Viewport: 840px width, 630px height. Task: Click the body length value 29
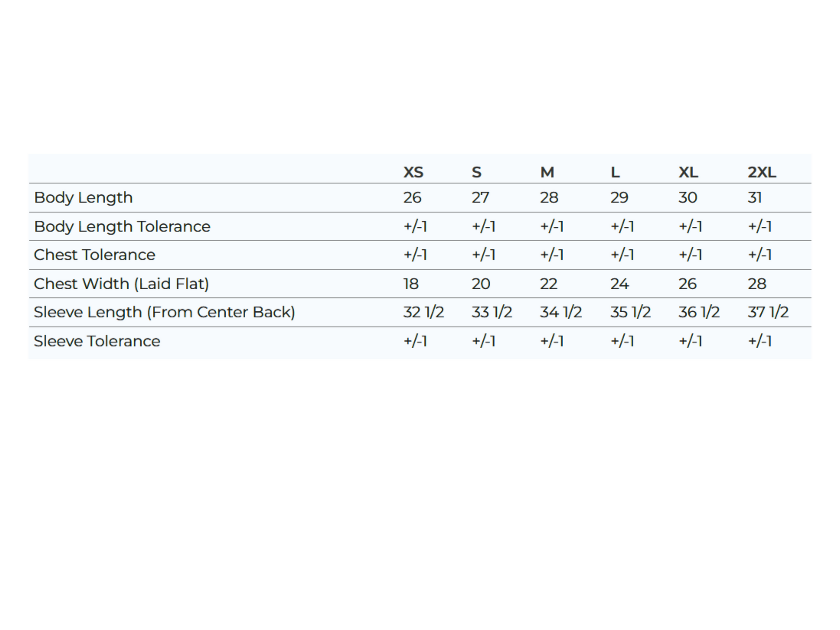619,198
